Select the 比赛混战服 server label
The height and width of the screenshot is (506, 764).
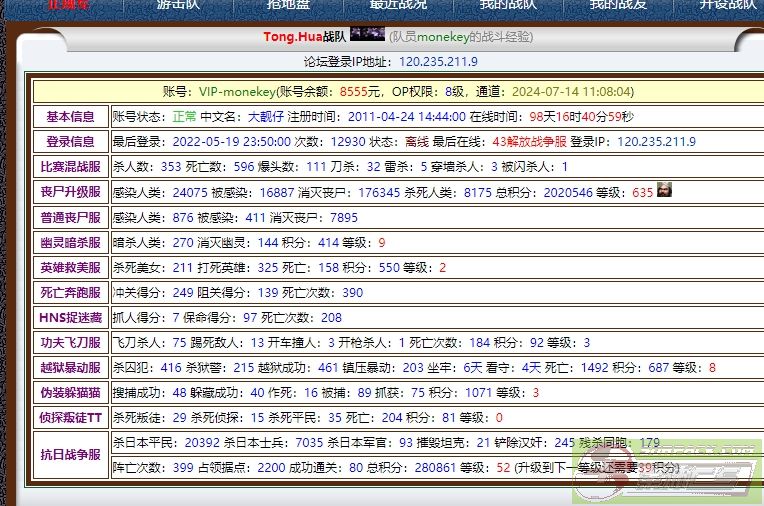[x=70, y=167]
